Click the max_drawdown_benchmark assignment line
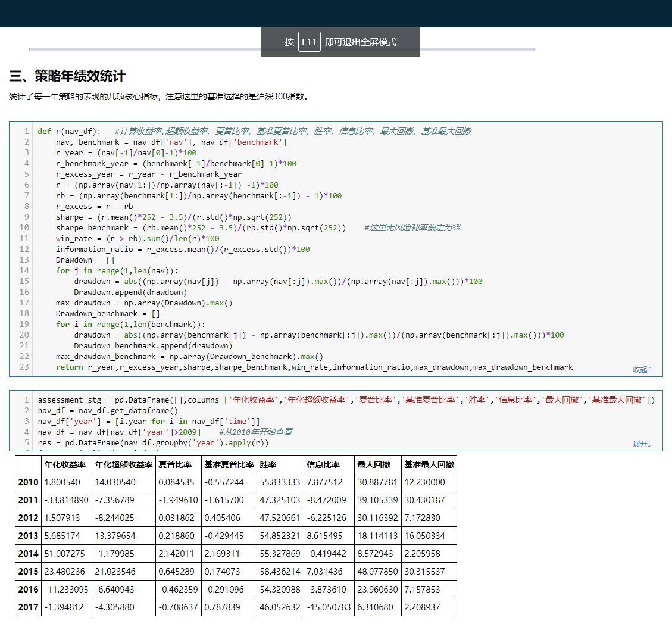 tap(189, 356)
